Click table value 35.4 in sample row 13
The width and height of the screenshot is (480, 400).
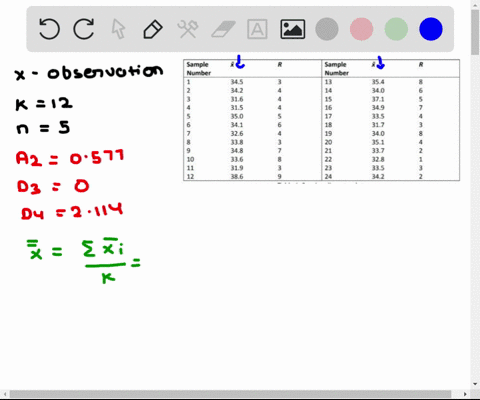click(378, 82)
